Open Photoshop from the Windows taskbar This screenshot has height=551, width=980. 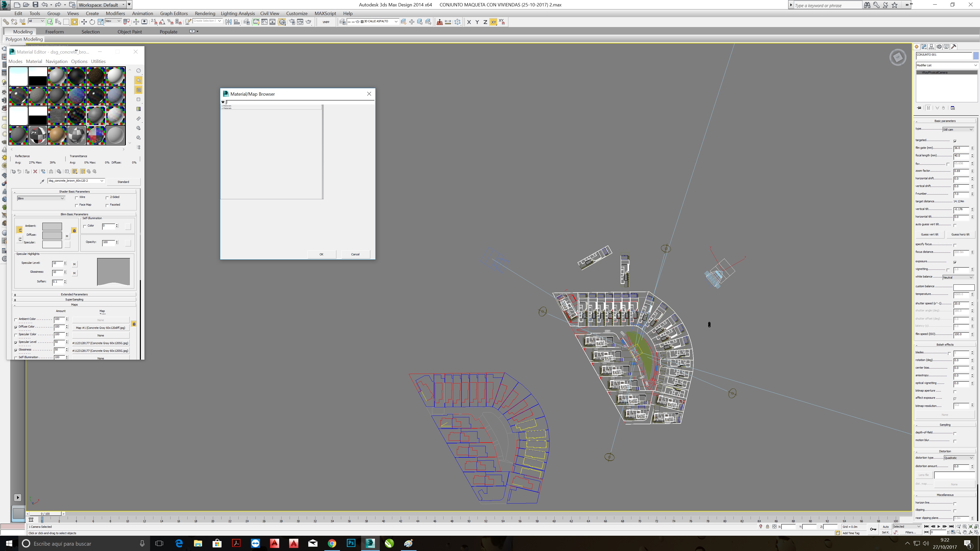click(351, 543)
